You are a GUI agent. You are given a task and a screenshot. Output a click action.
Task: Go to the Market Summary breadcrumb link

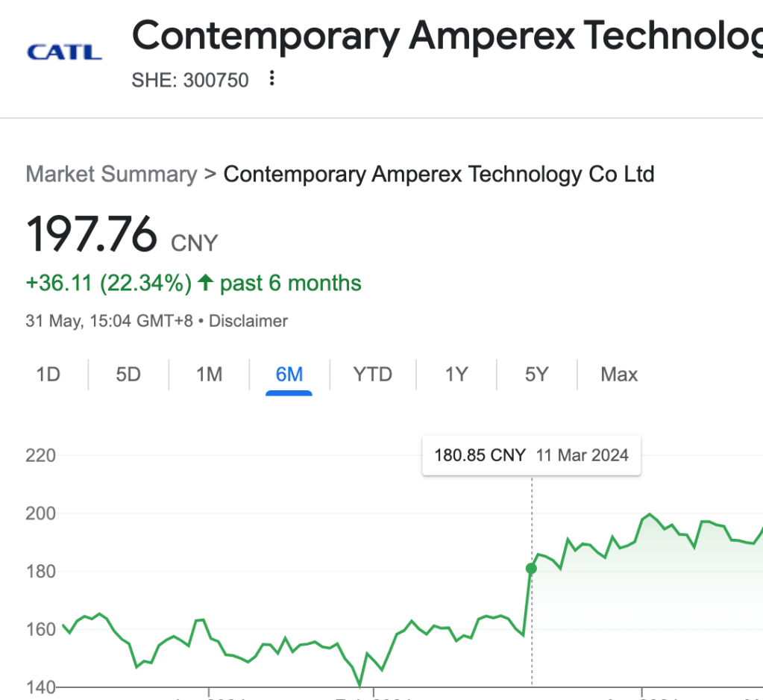[x=111, y=175]
